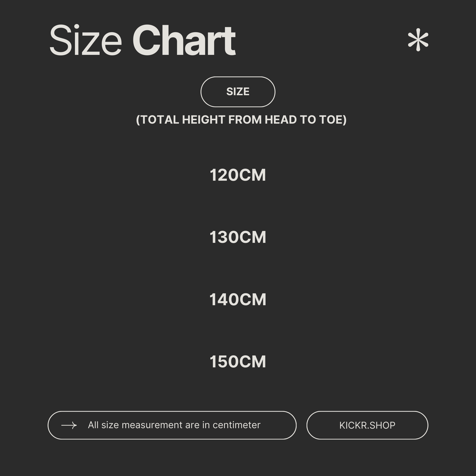Pick the 140CM size entry
Screen dimensions: 476x476
coord(238,299)
